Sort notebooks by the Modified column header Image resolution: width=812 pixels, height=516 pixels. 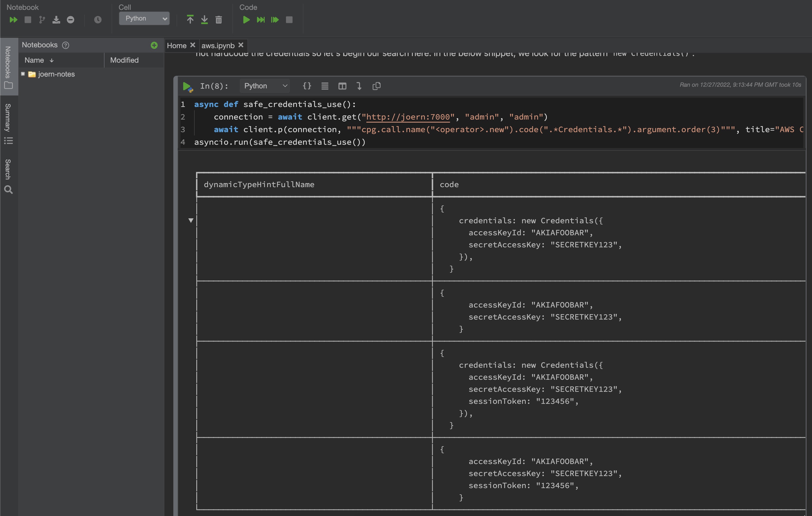[124, 60]
